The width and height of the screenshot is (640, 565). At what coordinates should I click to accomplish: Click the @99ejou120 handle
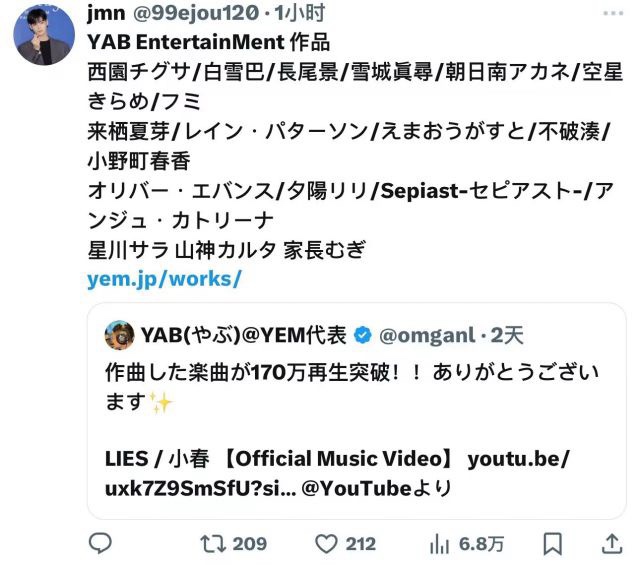[196, 13]
